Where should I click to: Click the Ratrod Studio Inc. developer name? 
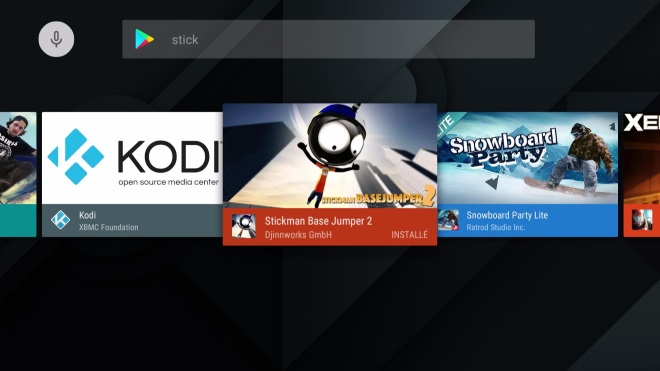(496, 227)
